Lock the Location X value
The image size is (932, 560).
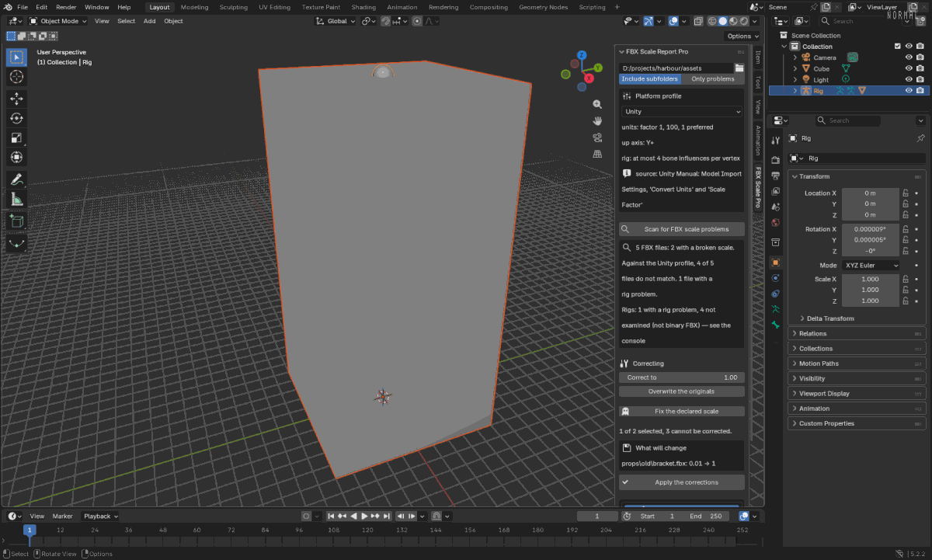click(x=906, y=193)
